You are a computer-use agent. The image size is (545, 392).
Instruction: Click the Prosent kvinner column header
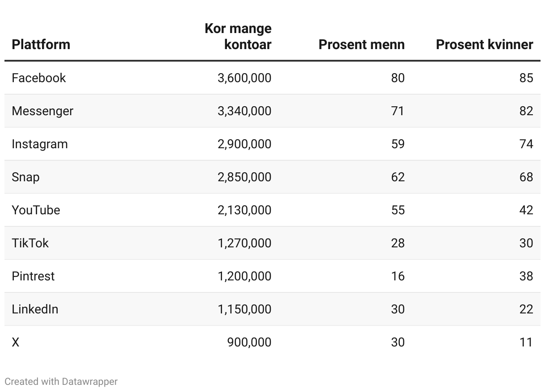484,45
